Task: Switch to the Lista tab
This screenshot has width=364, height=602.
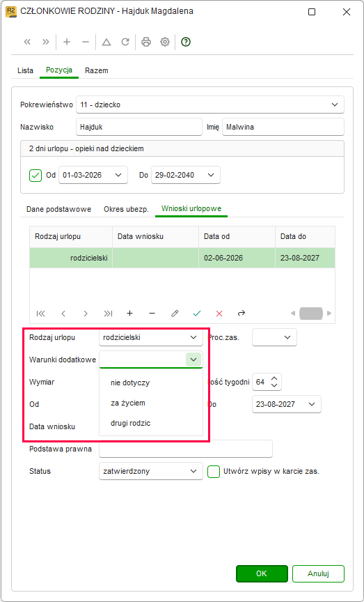Action: 25,70
